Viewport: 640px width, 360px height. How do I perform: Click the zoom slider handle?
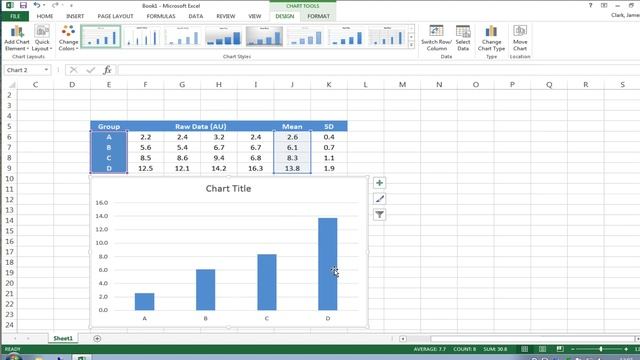(x=601, y=349)
